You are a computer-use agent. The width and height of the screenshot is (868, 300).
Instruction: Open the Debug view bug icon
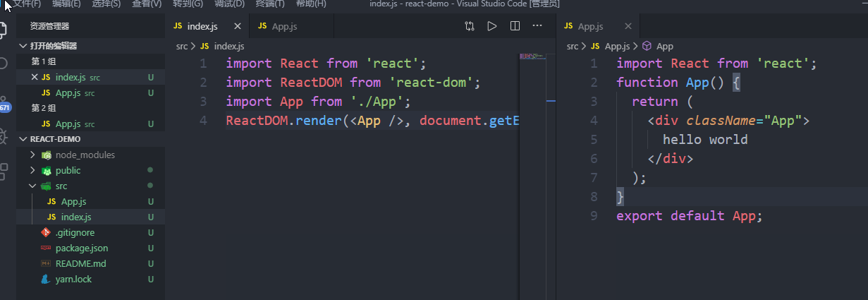coord(4,136)
